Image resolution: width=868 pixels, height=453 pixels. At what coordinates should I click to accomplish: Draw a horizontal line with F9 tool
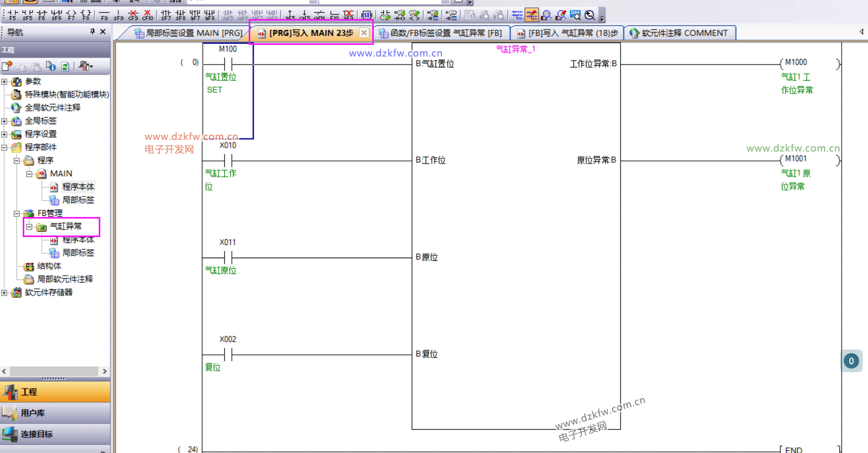click(x=104, y=15)
